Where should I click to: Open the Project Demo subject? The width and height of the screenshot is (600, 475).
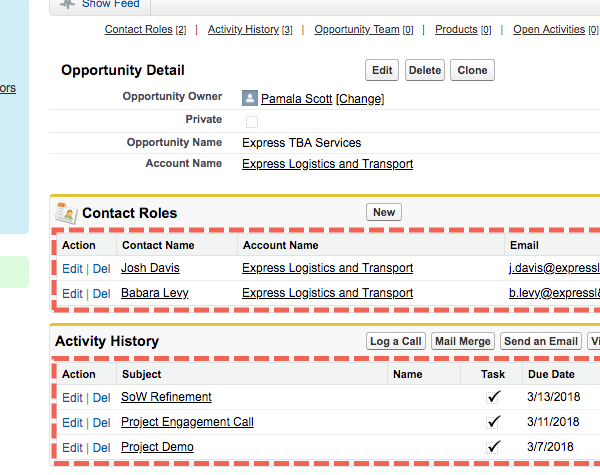click(157, 447)
